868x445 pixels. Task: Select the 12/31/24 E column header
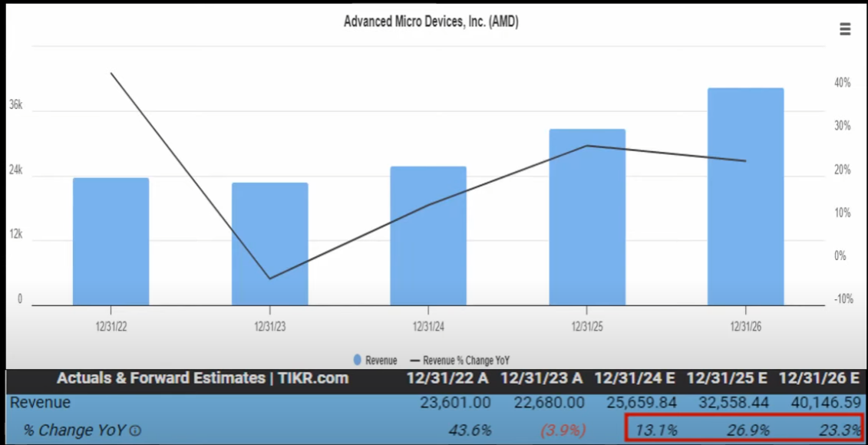pyautogui.click(x=635, y=378)
